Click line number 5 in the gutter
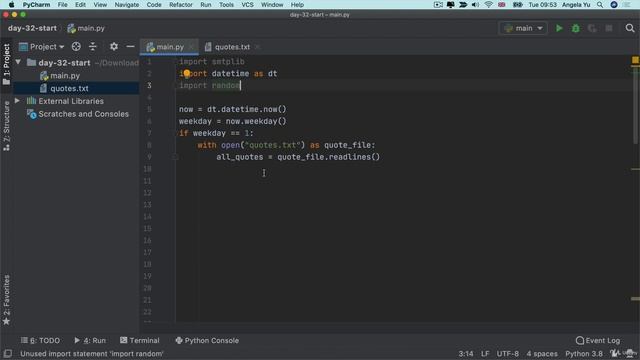This screenshot has height=360, width=640. pos(149,109)
